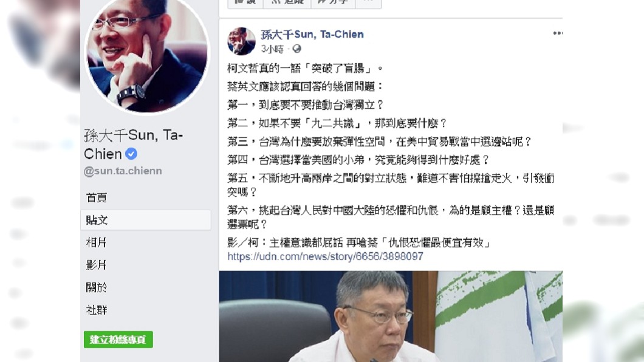The width and height of the screenshot is (644, 362).
Task: Click the Share (分享) page button
Action: click(x=333, y=3)
